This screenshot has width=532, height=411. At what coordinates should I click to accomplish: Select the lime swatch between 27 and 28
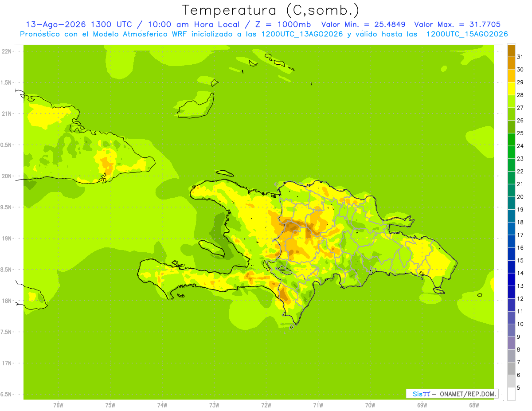click(511, 102)
